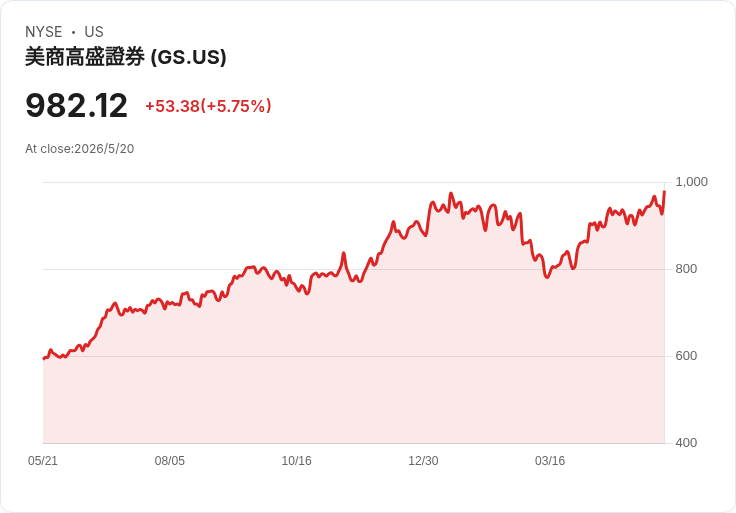The image size is (736, 513).
Task: Click the US market label
Action: click(x=94, y=32)
